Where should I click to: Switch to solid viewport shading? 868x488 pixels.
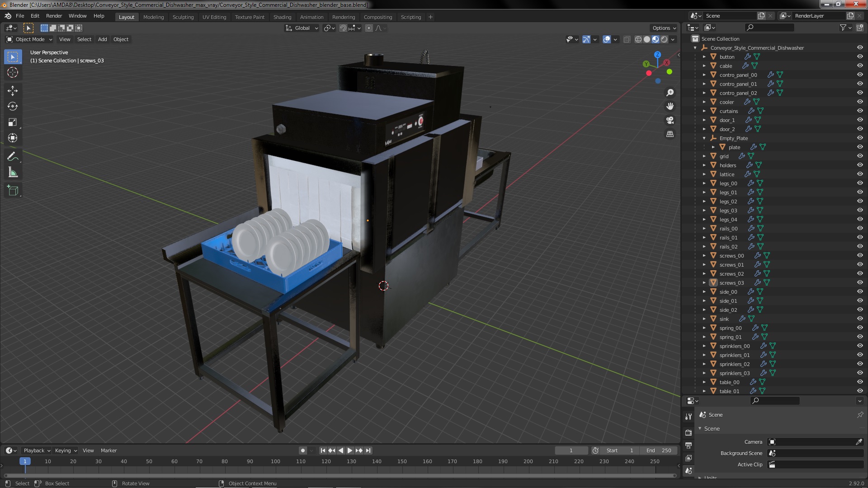pos(647,39)
